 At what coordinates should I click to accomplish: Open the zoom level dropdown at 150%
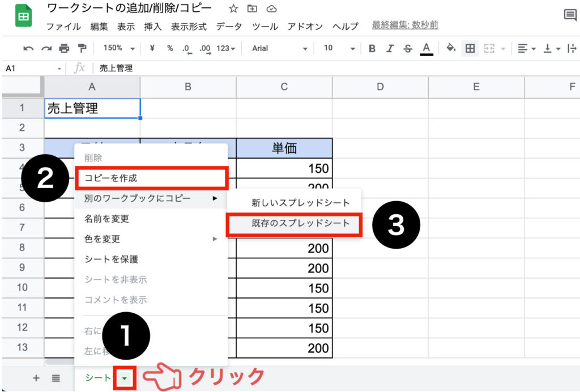119,48
